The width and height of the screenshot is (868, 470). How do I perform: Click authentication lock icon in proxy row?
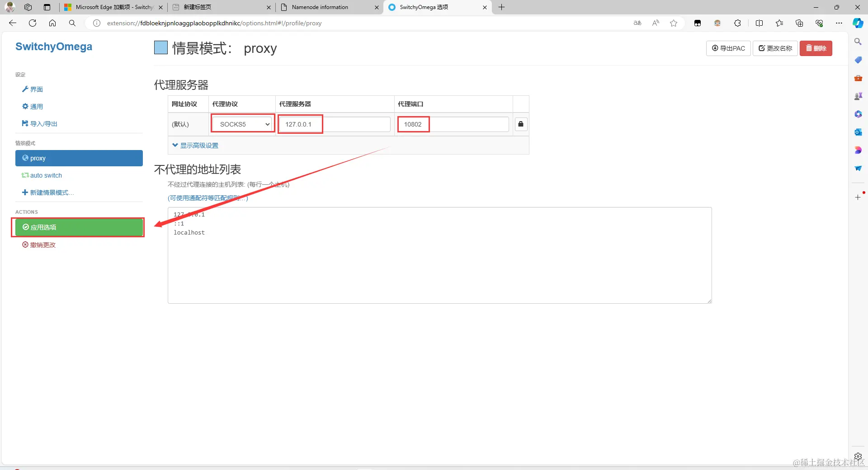click(521, 124)
